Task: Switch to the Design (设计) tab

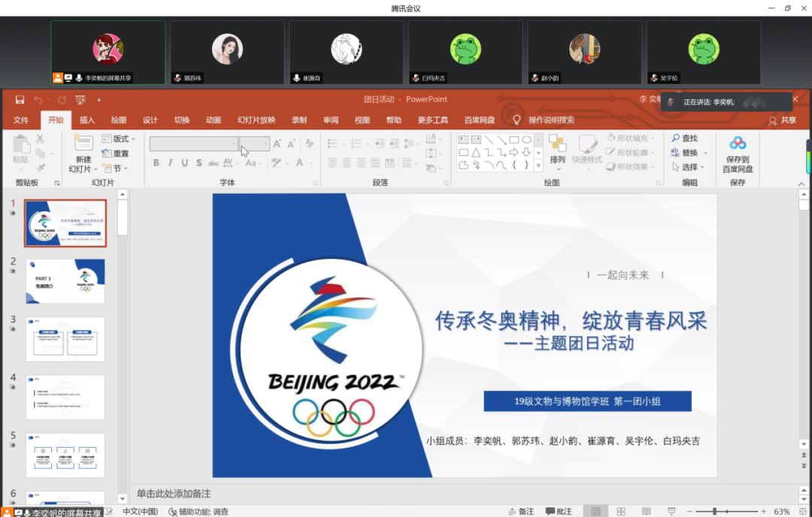Action: 150,120
